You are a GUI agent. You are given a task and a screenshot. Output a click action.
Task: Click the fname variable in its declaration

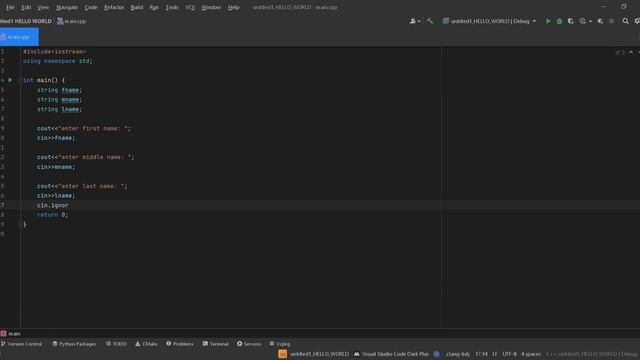click(x=70, y=90)
